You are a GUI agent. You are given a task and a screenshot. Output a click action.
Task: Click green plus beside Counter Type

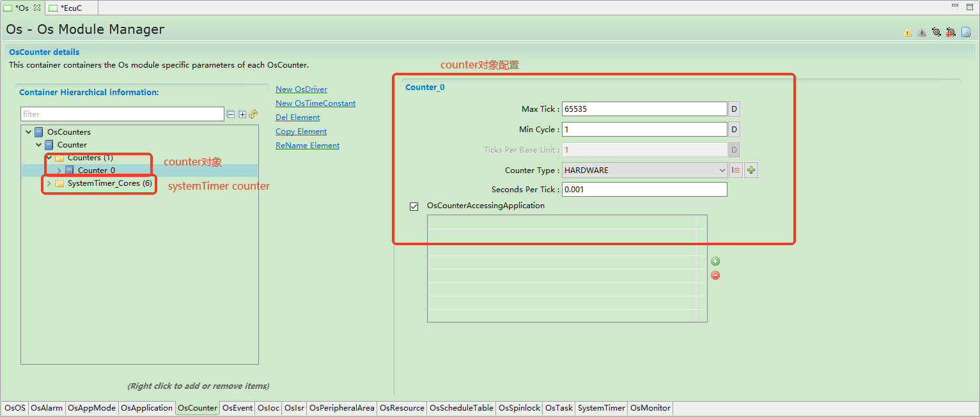(x=751, y=171)
